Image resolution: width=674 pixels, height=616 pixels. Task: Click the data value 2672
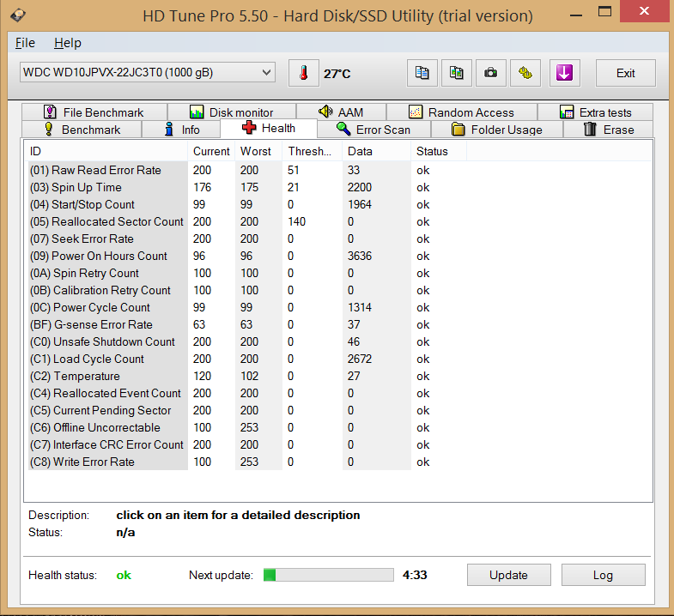click(360, 359)
